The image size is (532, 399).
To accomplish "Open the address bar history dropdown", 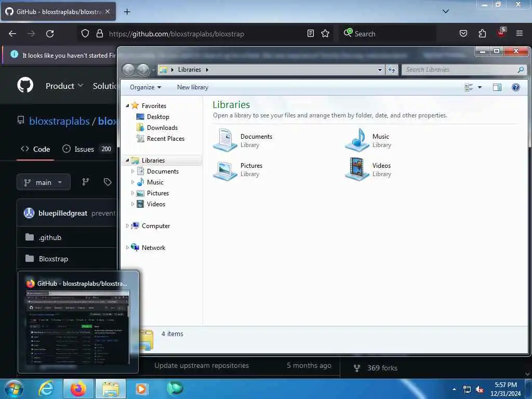I will click(x=380, y=70).
